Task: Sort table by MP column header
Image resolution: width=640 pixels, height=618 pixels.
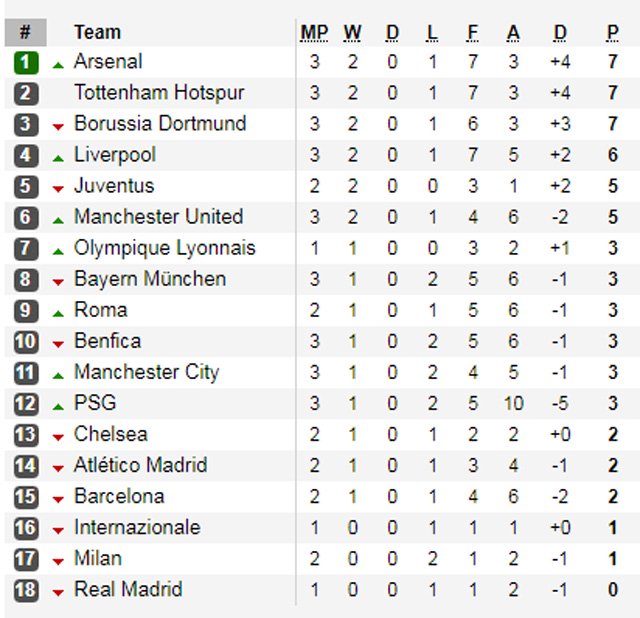Action: click(314, 33)
